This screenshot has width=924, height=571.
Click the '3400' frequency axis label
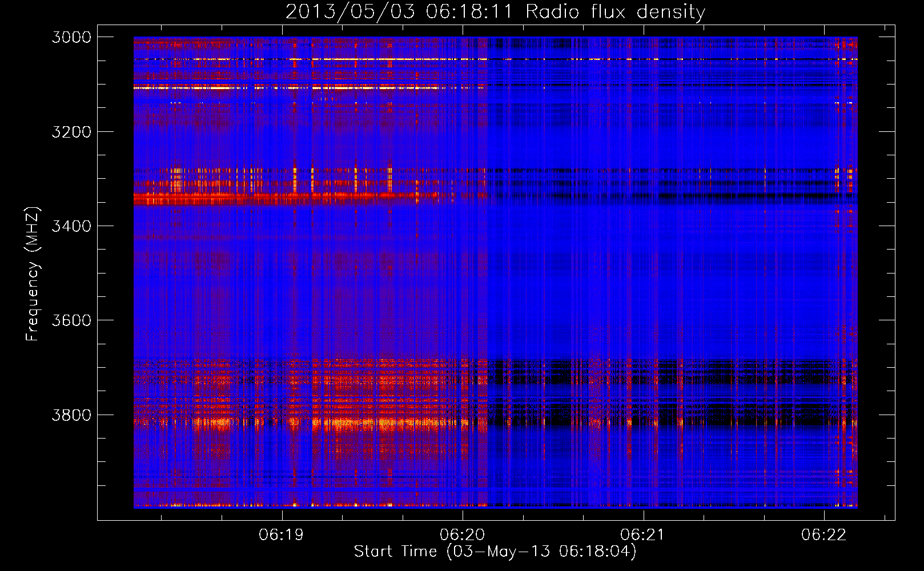click(x=71, y=226)
